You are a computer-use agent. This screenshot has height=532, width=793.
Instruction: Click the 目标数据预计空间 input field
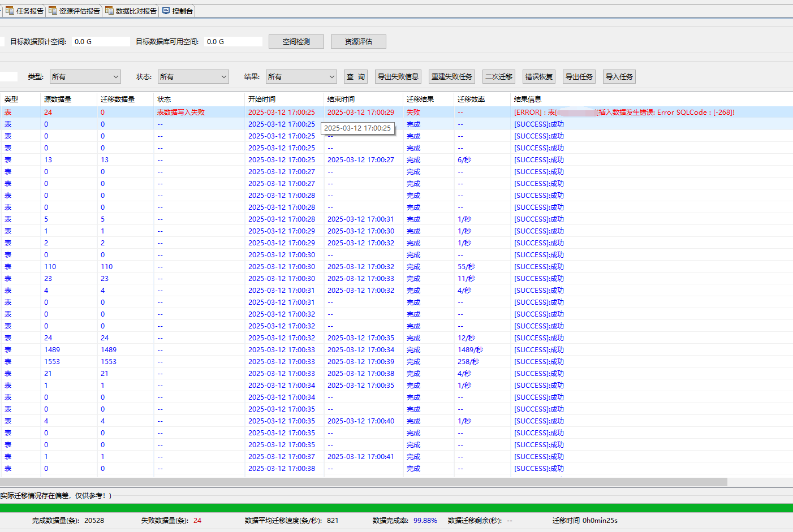pyautogui.click(x=100, y=41)
